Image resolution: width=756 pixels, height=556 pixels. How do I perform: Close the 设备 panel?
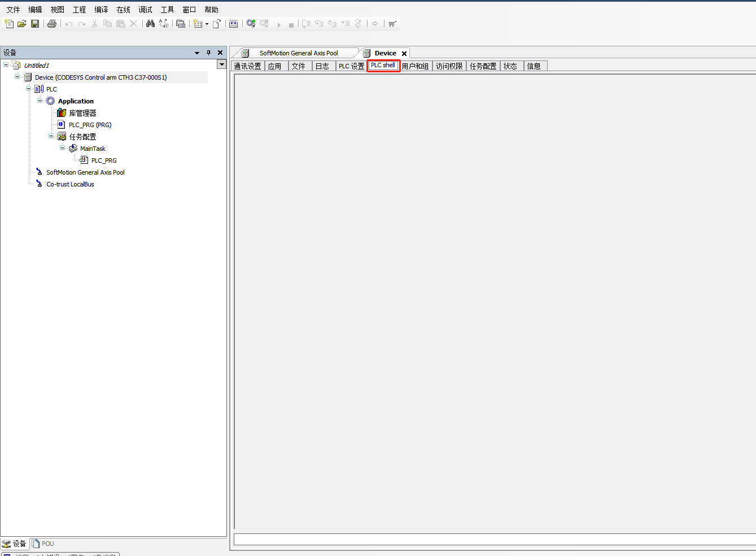click(x=220, y=53)
